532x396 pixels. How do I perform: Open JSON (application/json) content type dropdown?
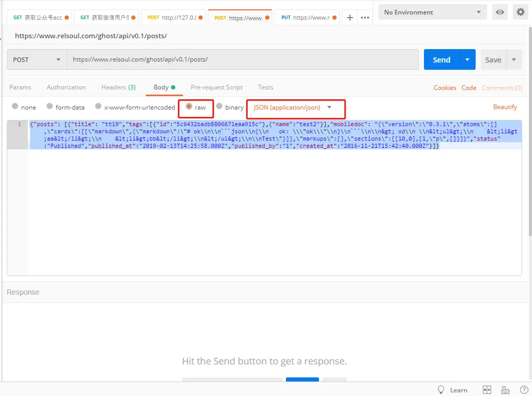coord(292,108)
